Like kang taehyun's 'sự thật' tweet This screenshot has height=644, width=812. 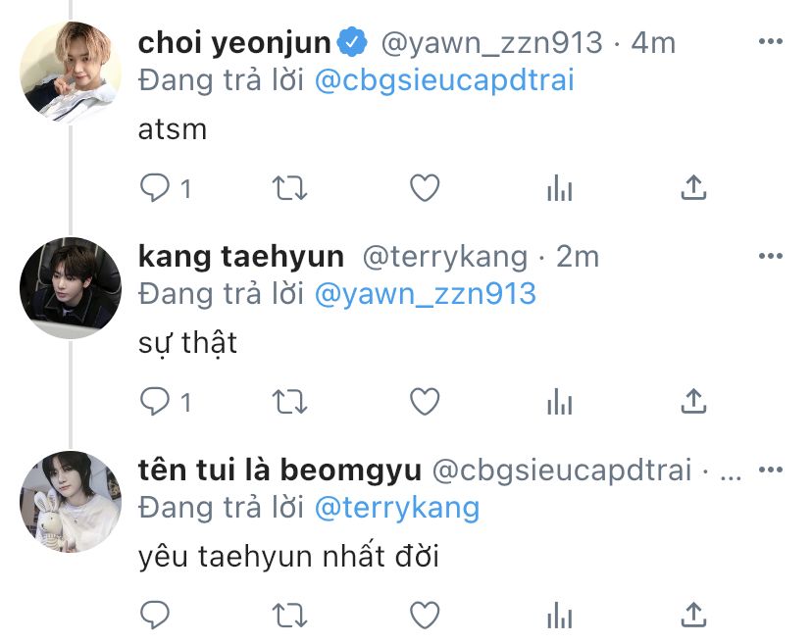(x=425, y=402)
